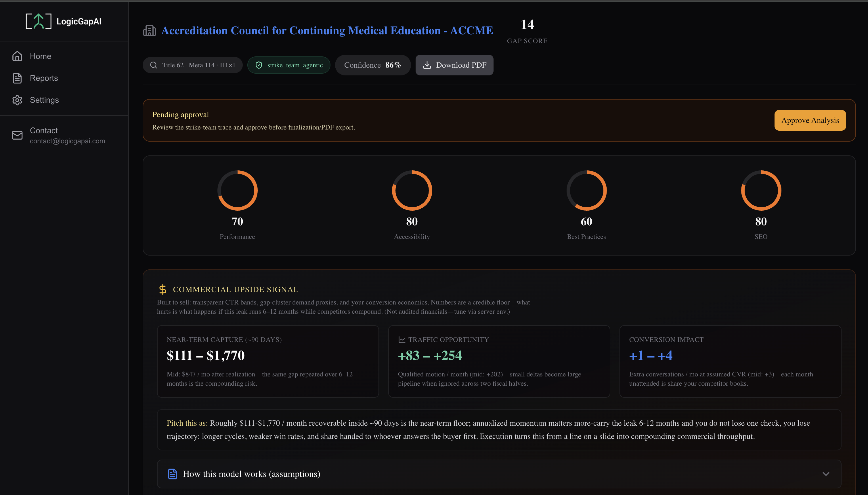Image resolution: width=868 pixels, height=495 pixels.
Task: Click the Confidence 86% pill
Action: (x=372, y=65)
